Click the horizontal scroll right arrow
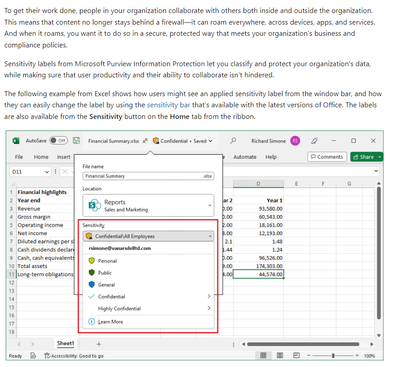400x367 pixels. tap(372, 344)
